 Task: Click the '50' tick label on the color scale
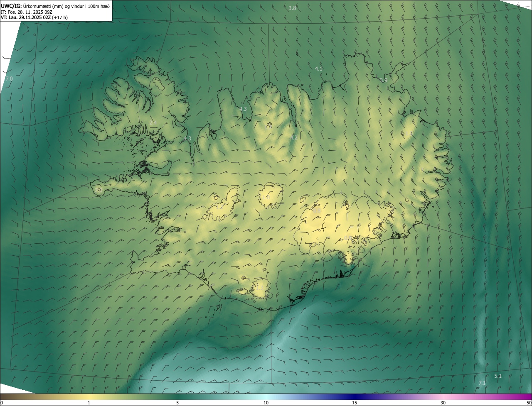[x=529, y=403]
